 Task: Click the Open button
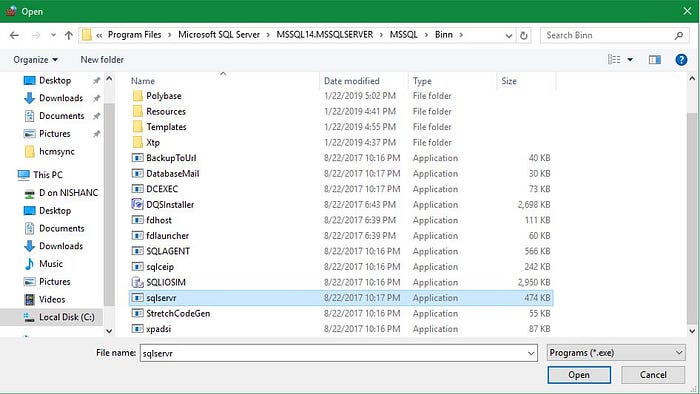point(579,375)
